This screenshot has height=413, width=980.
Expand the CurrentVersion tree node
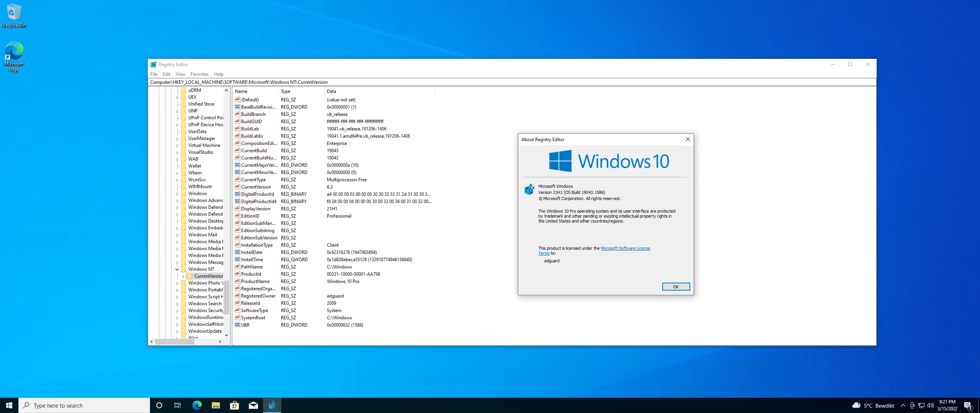(183, 276)
